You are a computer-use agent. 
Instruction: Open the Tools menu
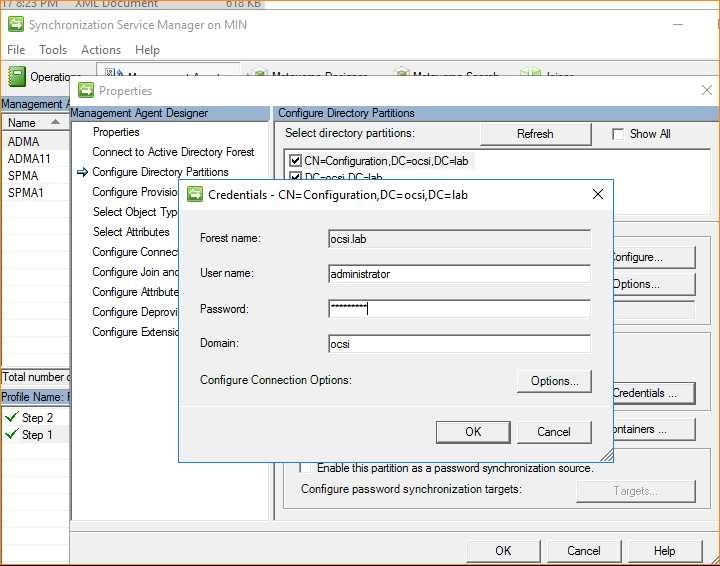pos(53,50)
